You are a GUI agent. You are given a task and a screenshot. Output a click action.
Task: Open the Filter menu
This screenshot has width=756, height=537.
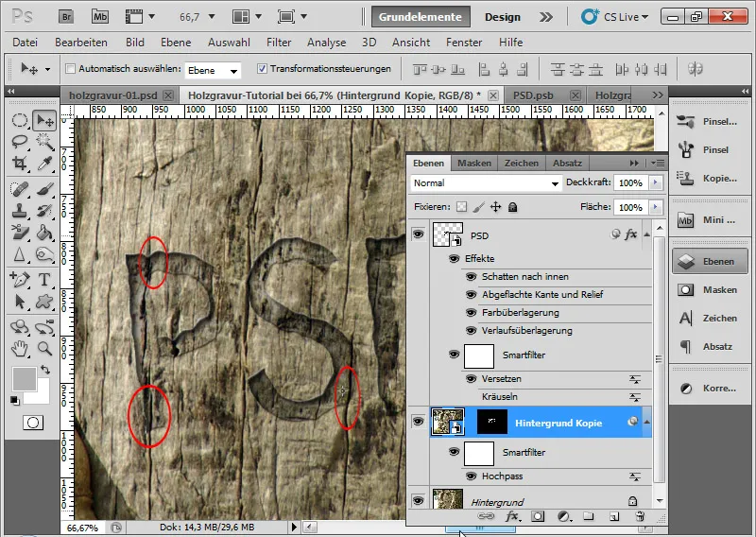pos(279,43)
